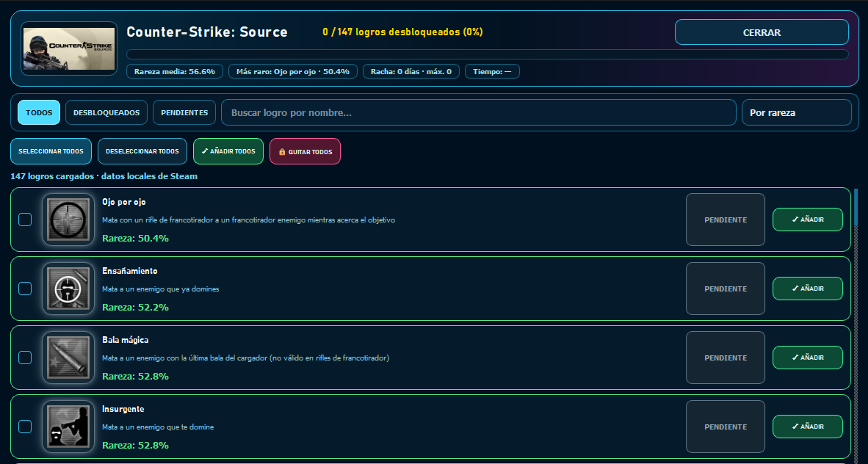Switch to the TODOS filter tab

39,112
